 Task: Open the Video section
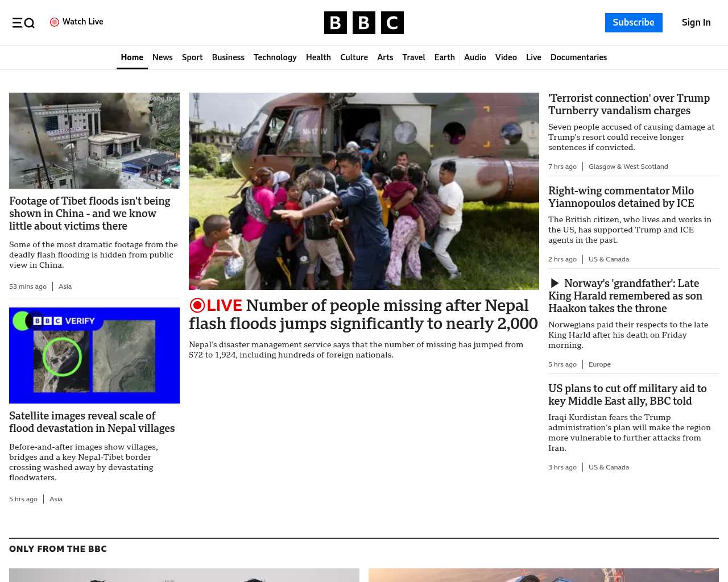[506, 57]
